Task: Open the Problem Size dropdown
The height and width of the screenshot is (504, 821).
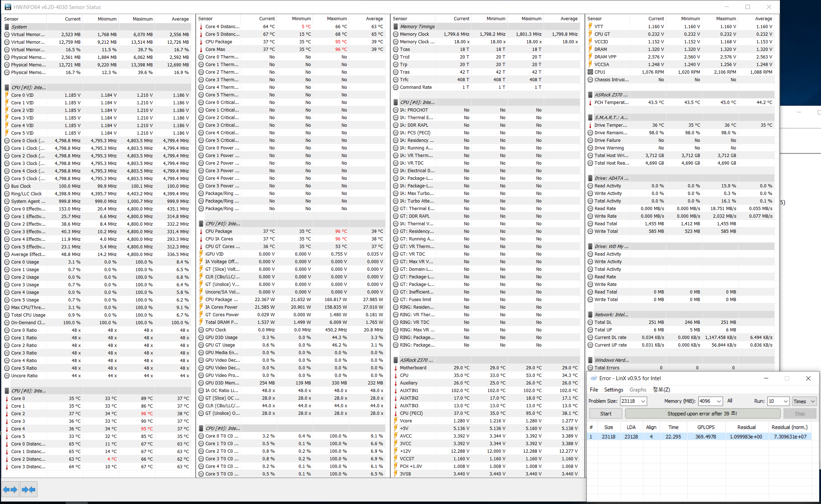Action: 643,401
